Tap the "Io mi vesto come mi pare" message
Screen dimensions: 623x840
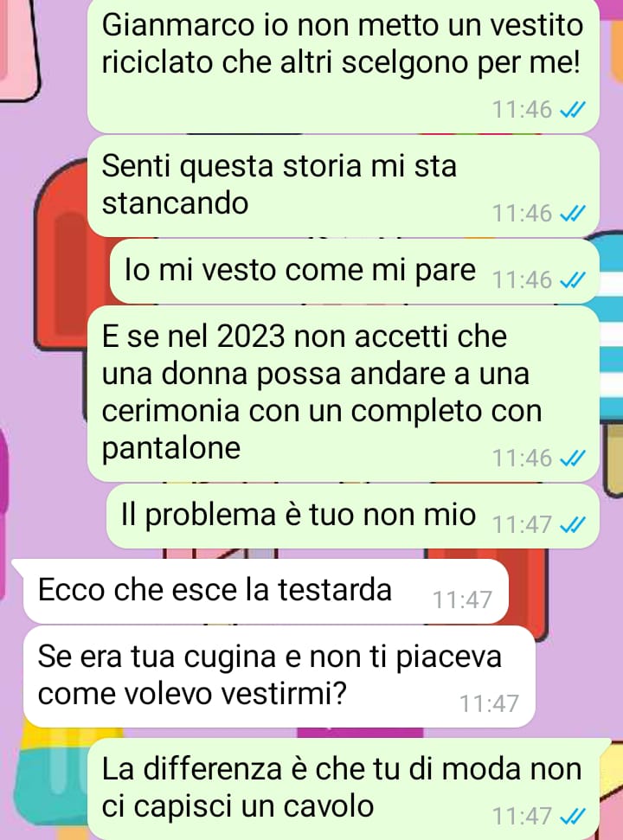354,271
